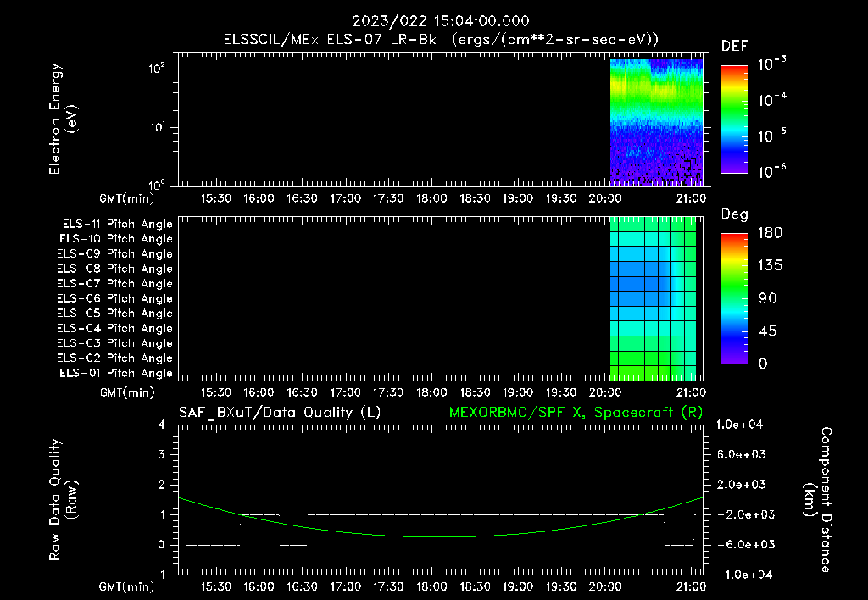Click the DEF color bar in top panel
The height and width of the screenshot is (600, 868).
(x=734, y=119)
